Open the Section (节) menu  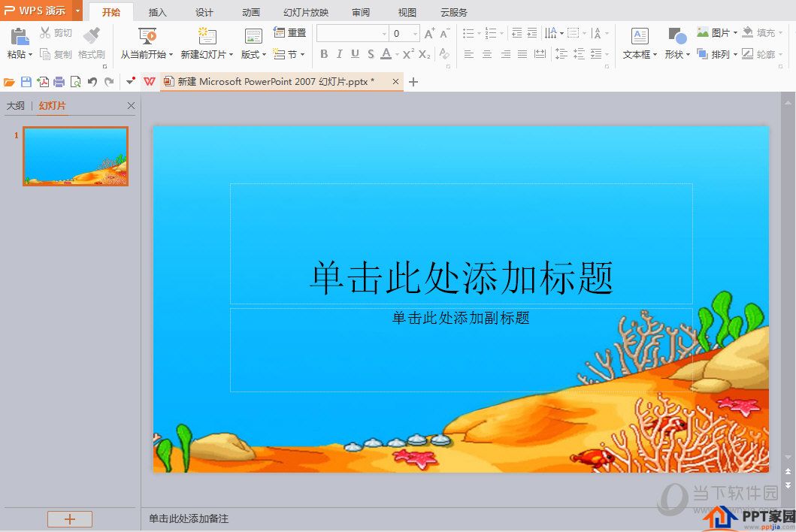point(289,54)
